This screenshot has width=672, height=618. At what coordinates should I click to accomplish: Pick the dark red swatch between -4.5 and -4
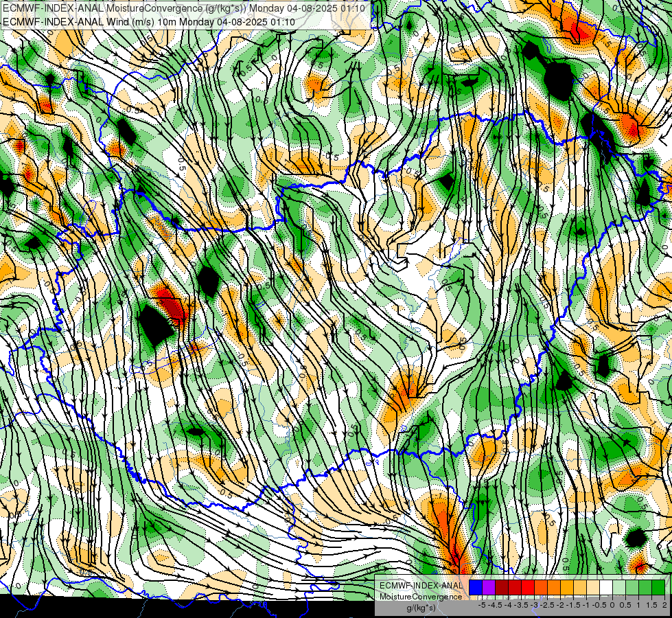pyautogui.click(x=502, y=587)
